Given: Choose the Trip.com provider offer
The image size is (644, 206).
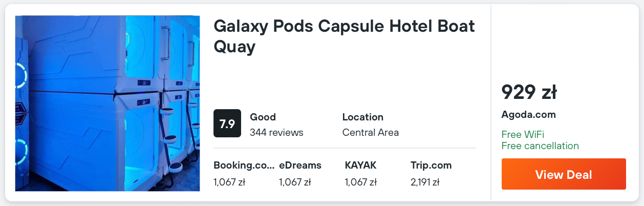Looking at the screenshot, I should [x=431, y=166].
